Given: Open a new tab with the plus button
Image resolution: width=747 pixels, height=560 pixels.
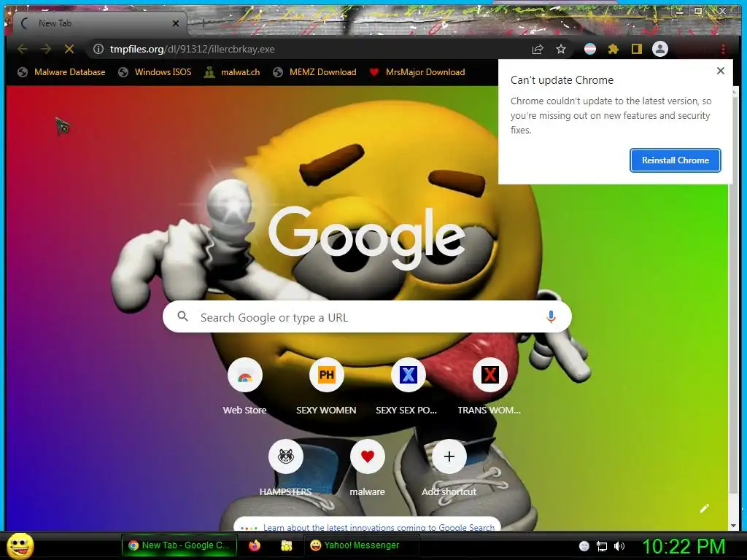Looking at the screenshot, I should (203, 23).
